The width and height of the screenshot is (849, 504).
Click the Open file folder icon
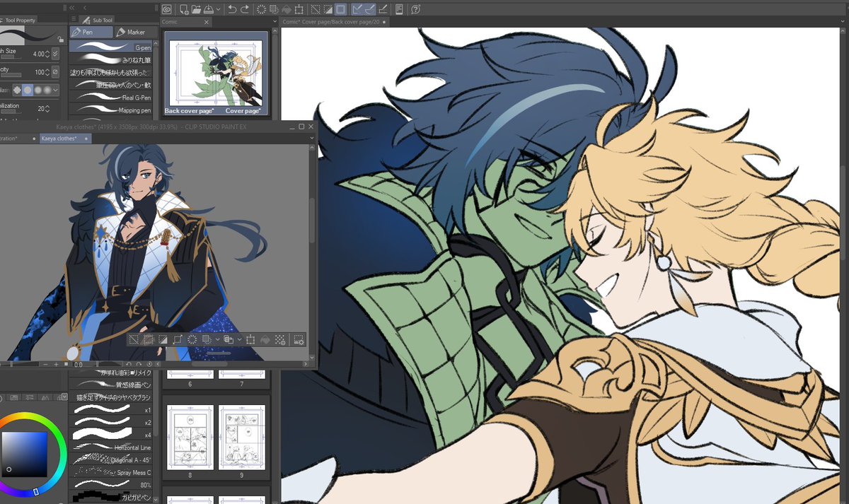coord(196,9)
